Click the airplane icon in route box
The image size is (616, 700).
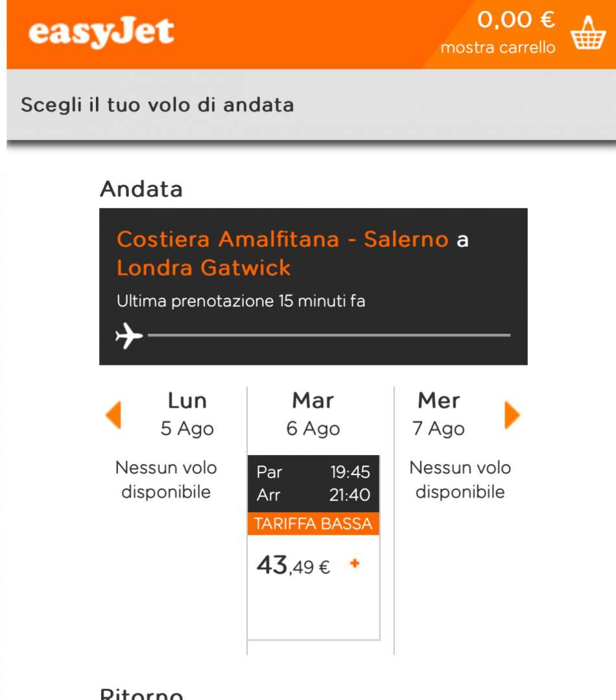click(x=129, y=335)
